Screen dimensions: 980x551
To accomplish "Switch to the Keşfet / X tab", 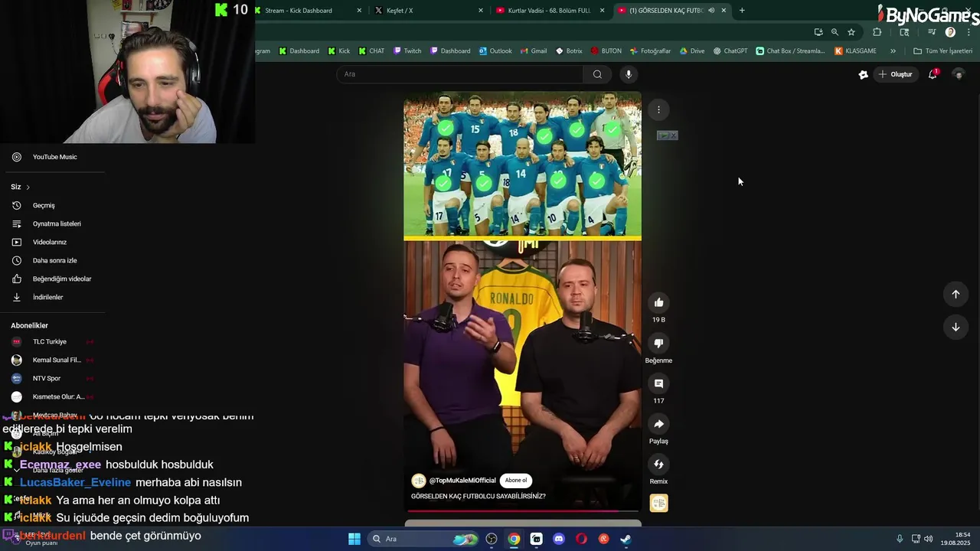I will pyautogui.click(x=429, y=10).
